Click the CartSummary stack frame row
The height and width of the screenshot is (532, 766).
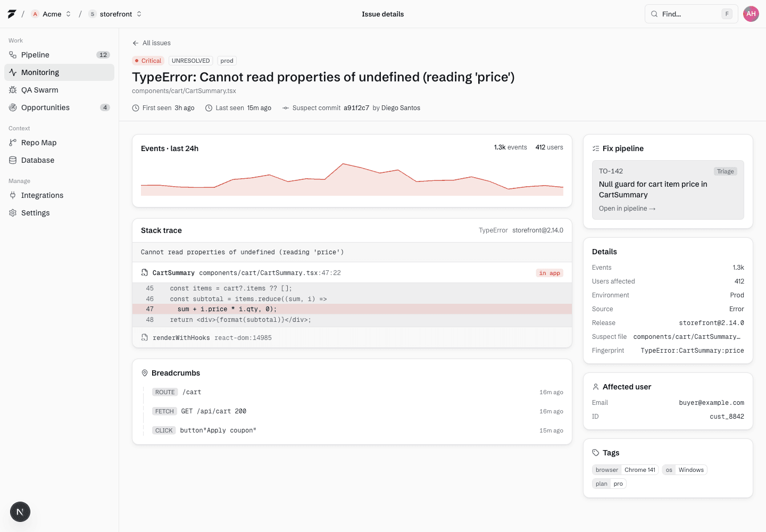(x=352, y=273)
